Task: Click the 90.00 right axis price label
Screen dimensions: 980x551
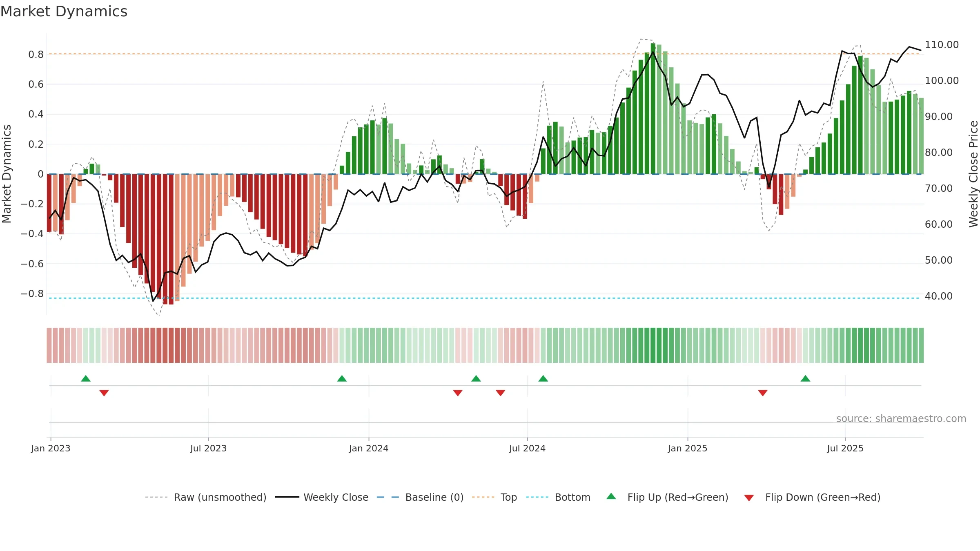Action: 939,117
